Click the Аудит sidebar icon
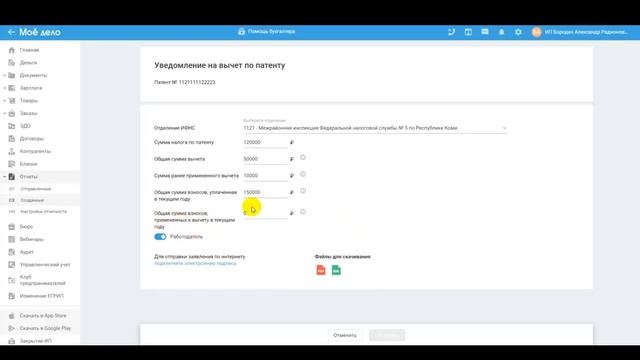This screenshot has height=360, width=640. [11, 252]
